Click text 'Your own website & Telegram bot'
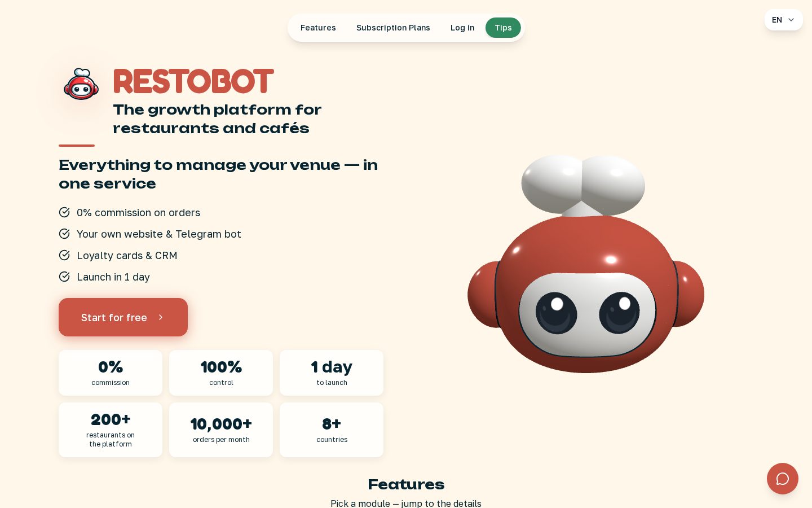The height and width of the screenshot is (508, 812). click(x=158, y=234)
